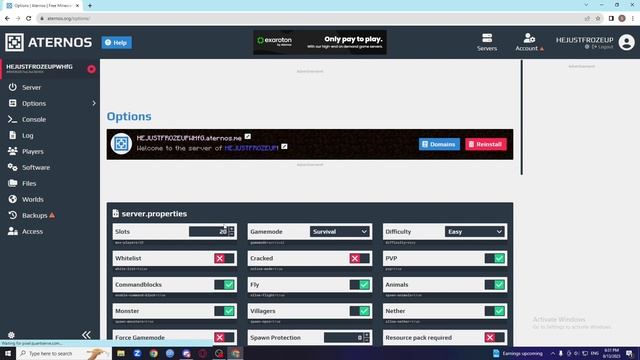Open the Difficulty dropdown

coord(475,231)
